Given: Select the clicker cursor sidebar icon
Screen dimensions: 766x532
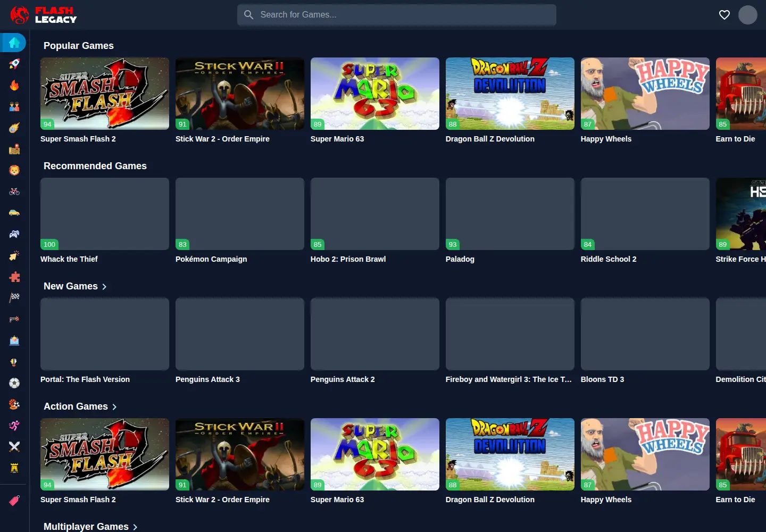Looking at the screenshot, I should tap(14, 255).
